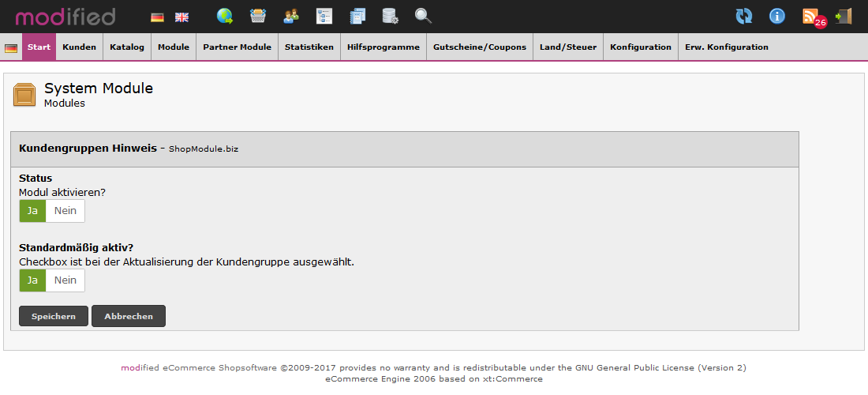Open the blue info icon
This screenshot has width=868, height=395.
click(777, 16)
